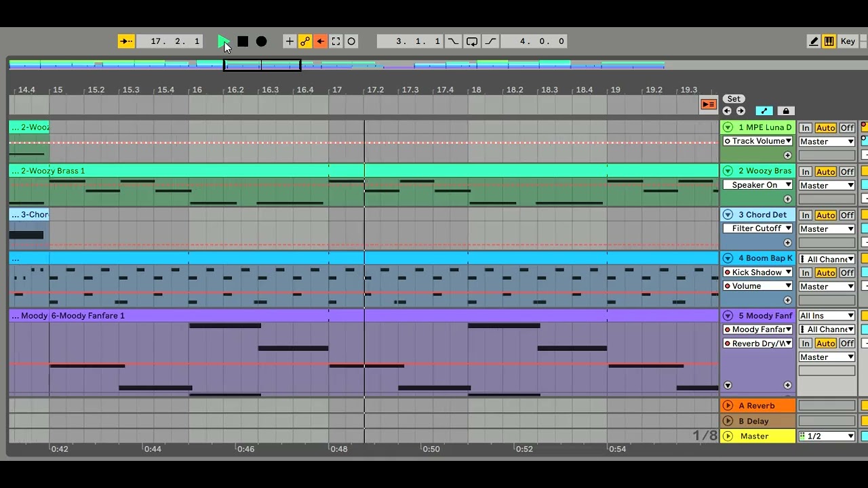Viewport: 868px width, 488px height.
Task: Toggle the Automation Arm button
Action: tap(305, 41)
